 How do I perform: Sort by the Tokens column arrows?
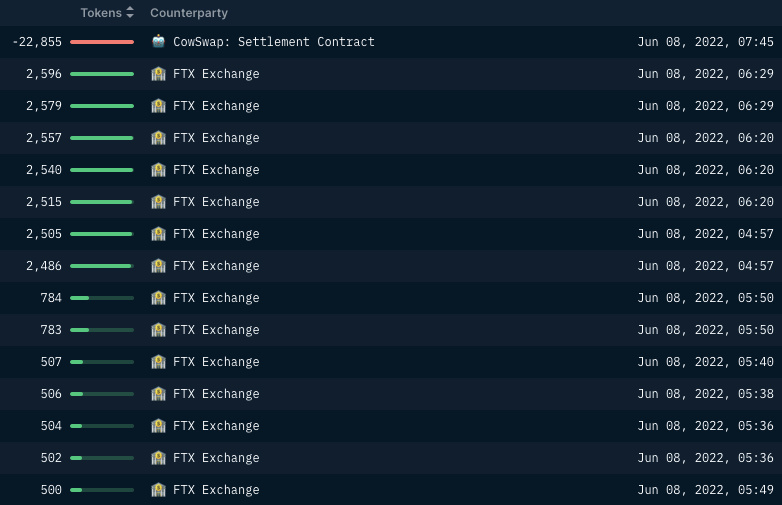(130, 13)
